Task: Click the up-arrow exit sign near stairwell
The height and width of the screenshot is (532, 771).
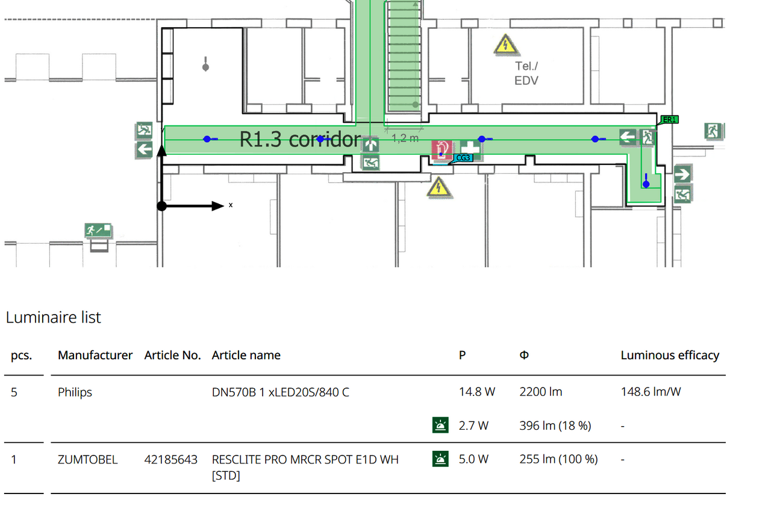Action: point(371,144)
